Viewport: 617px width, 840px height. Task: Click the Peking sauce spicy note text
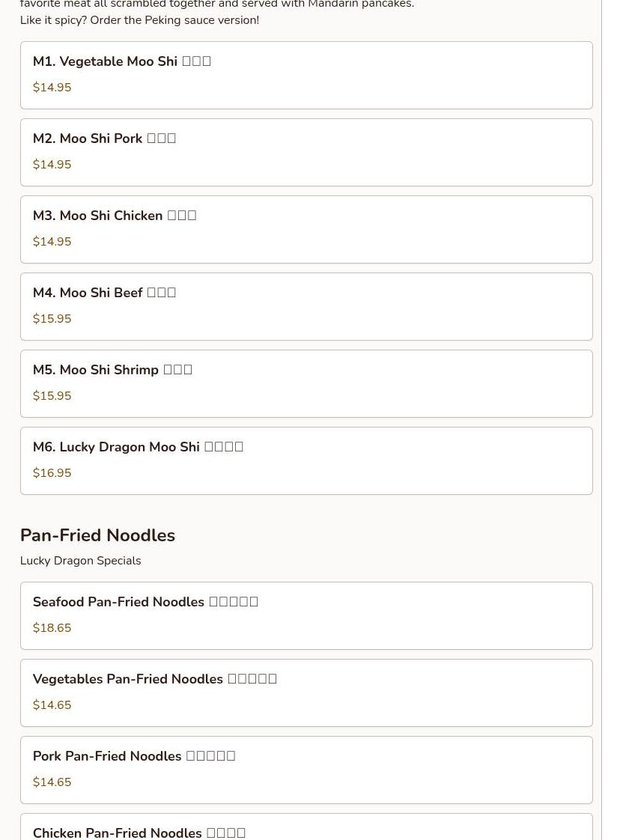click(x=139, y=20)
